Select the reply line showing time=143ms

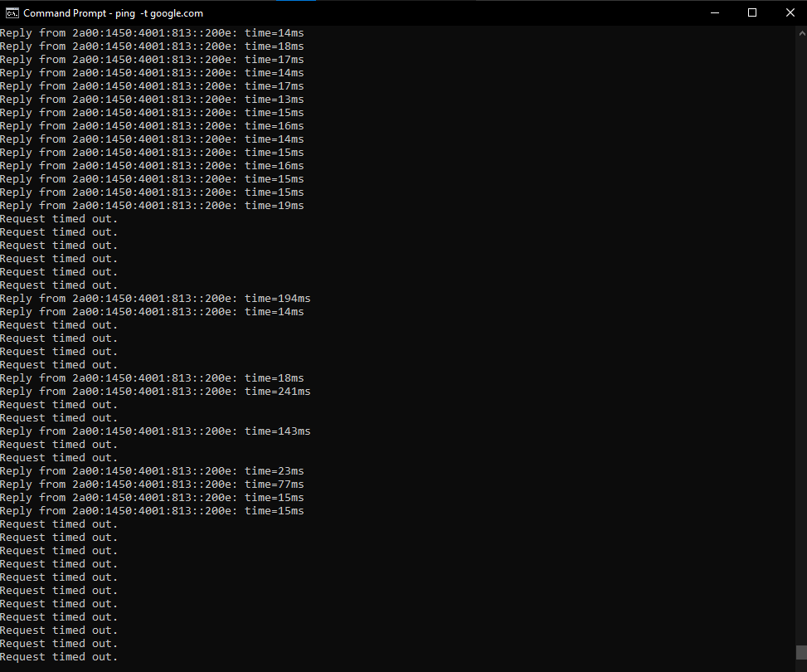tap(155, 431)
